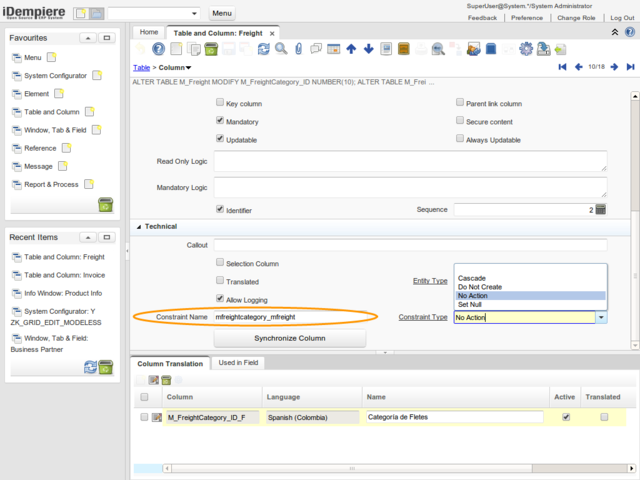Switch to the Used in Field tab
Image resolution: width=640 pixels, height=480 pixels.
point(239,362)
